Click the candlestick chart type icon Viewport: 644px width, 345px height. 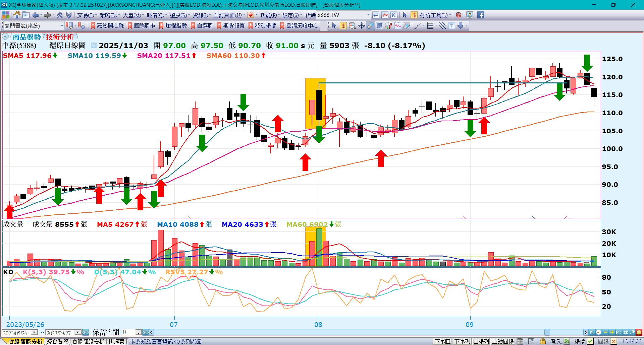[388, 26]
